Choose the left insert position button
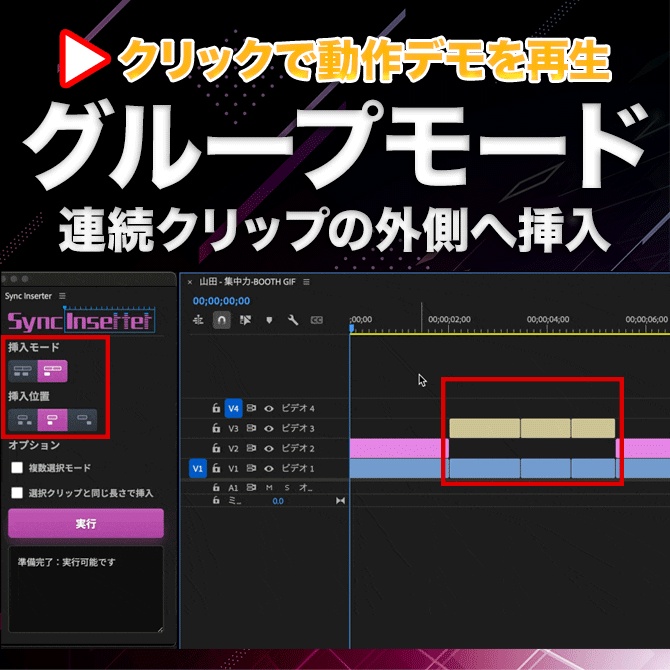The image size is (670, 670). point(23,420)
